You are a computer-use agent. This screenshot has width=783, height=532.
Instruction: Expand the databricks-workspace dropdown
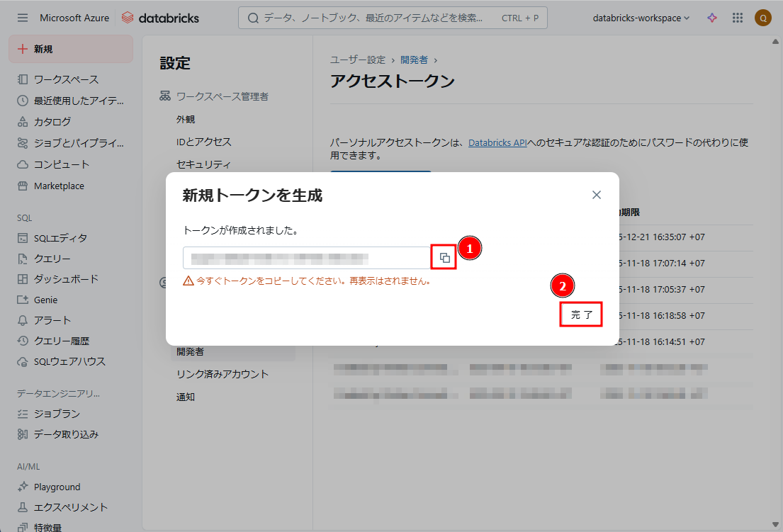[x=641, y=18]
